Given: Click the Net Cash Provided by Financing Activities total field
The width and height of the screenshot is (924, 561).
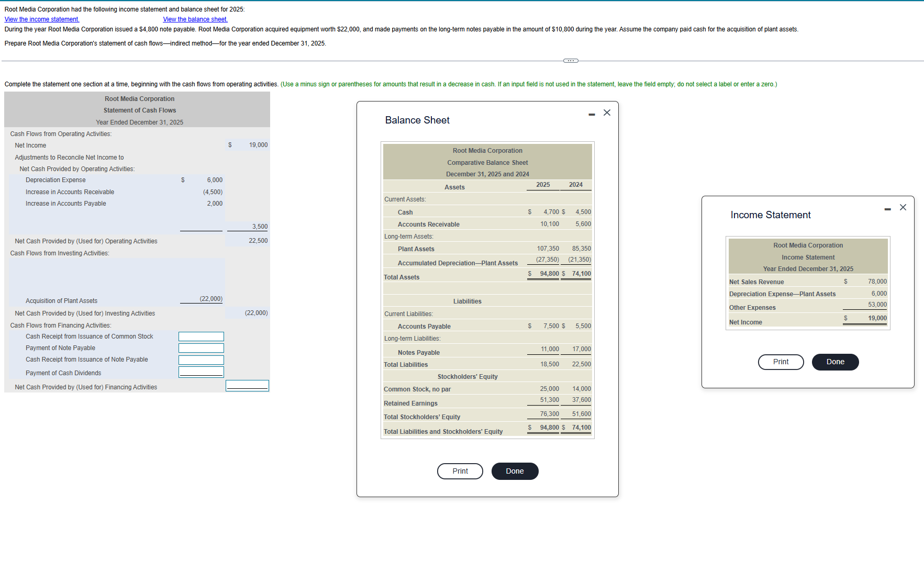Looking at the screenshot, I should coord(247,385).
